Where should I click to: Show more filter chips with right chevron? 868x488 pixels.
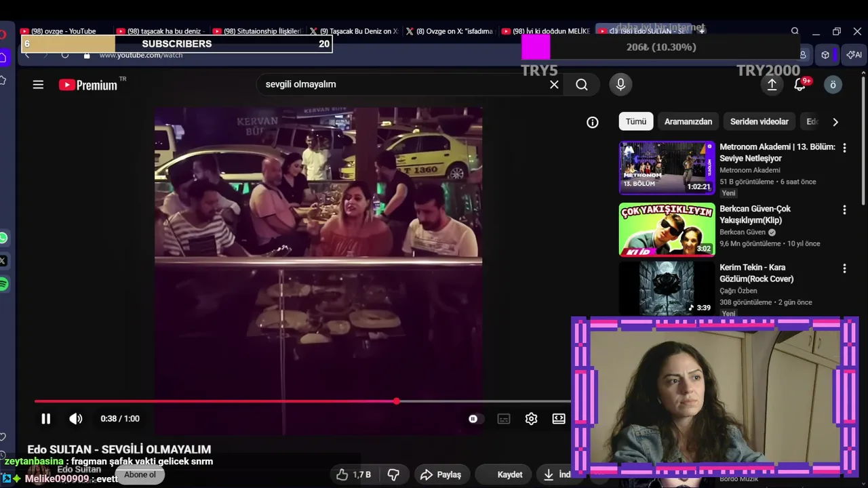click(x=835, y=122)
